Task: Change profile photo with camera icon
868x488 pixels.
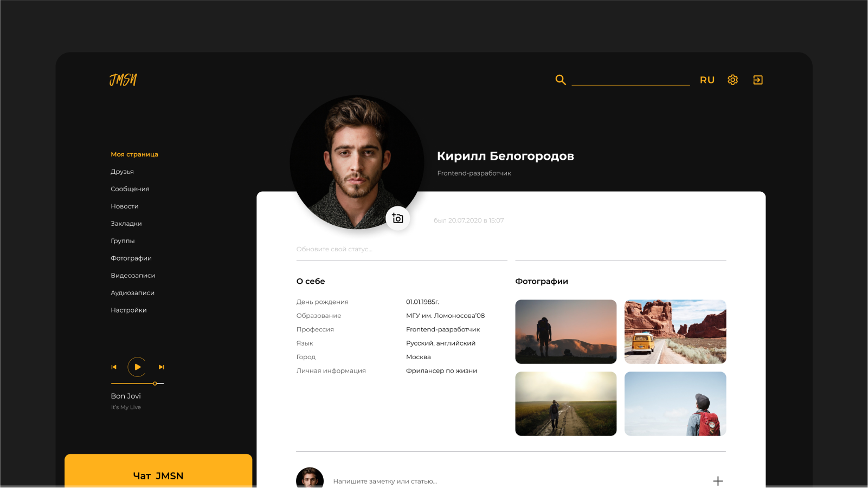Action: click(397, 218)
